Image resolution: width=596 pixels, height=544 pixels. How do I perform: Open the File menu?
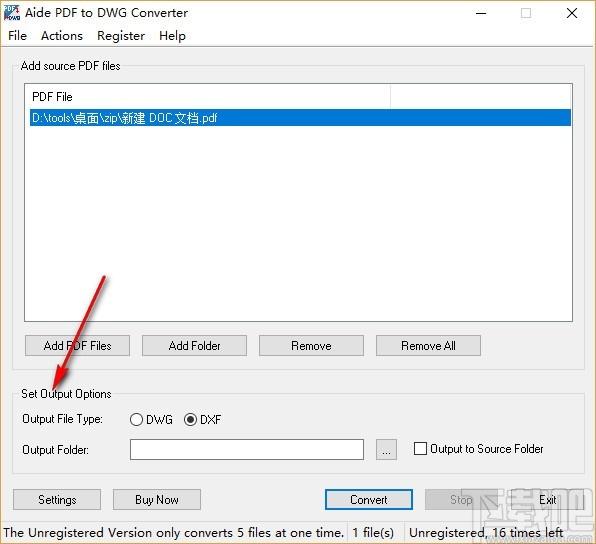tap(17, 36)
